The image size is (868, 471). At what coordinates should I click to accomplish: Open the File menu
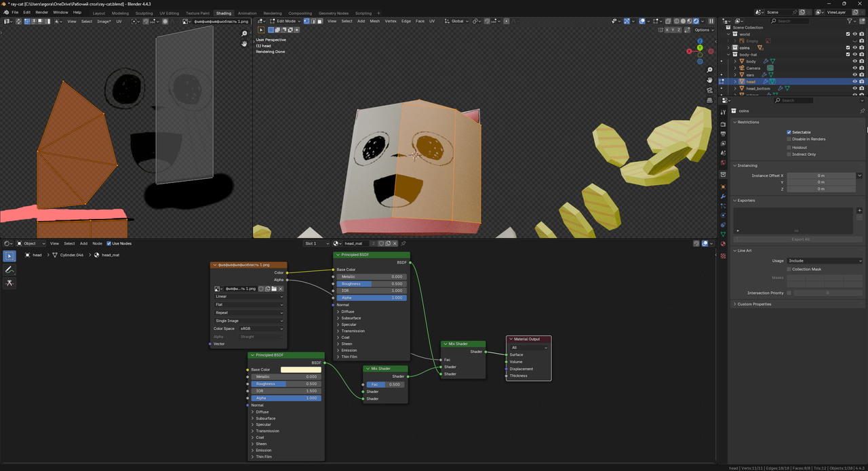pos(15,12)
